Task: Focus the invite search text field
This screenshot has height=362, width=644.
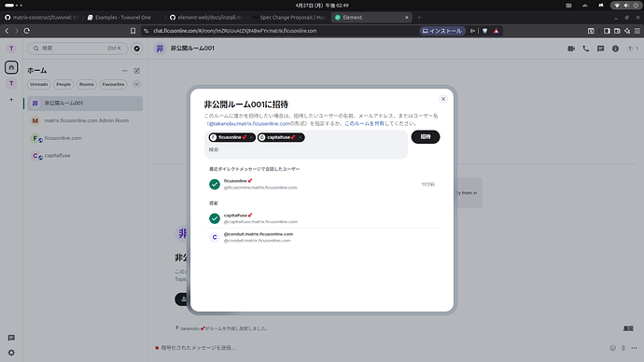Action: [306, 150]
